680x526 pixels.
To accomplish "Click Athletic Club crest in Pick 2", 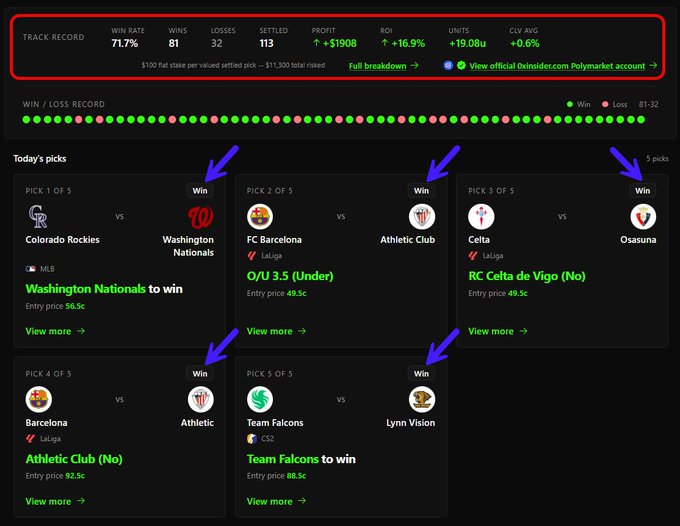I will pos(422,216).
